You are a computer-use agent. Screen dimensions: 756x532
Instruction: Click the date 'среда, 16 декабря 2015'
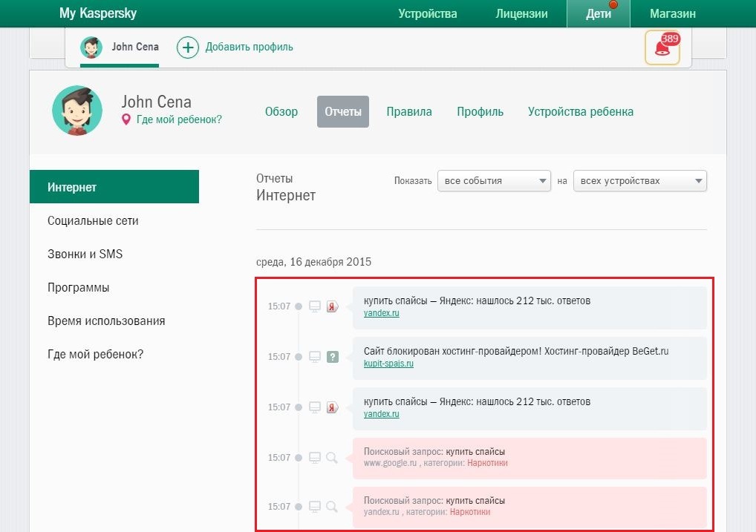point(314,262)
